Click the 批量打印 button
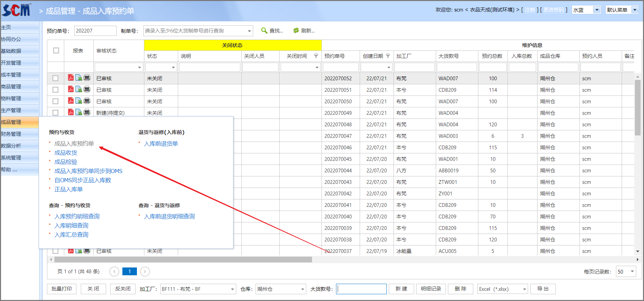This screenshot has width=644, height=301. pyautogui.click(x=62, y=289)
